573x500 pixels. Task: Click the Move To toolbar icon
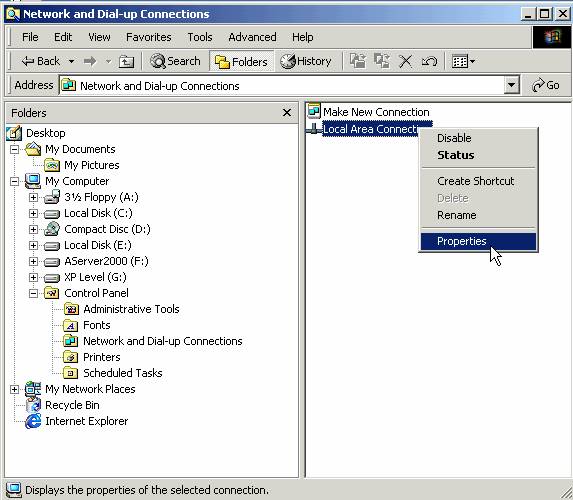click(x=358, y=61)
